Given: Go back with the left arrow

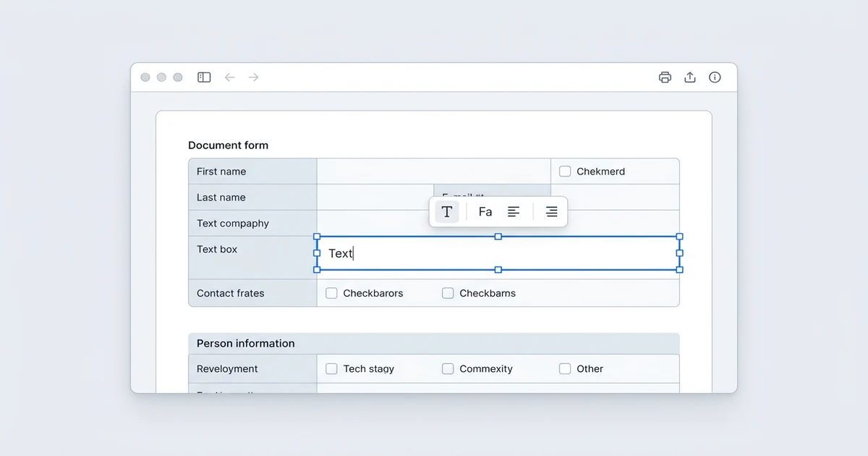Looking at the screenshot, I should [x=229, y=77].
